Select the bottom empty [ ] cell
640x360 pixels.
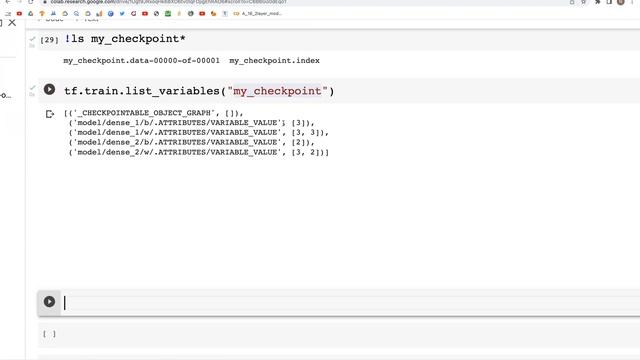[339, 334]
